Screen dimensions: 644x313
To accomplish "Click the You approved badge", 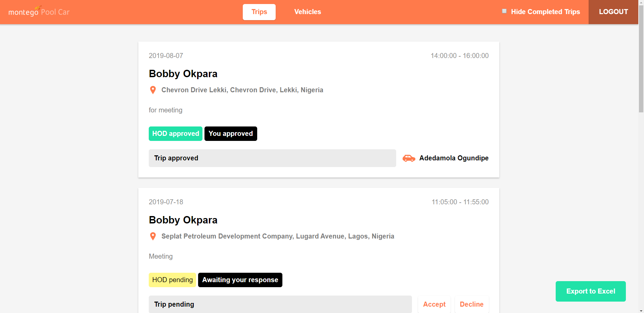I will [x=231, y=134].
